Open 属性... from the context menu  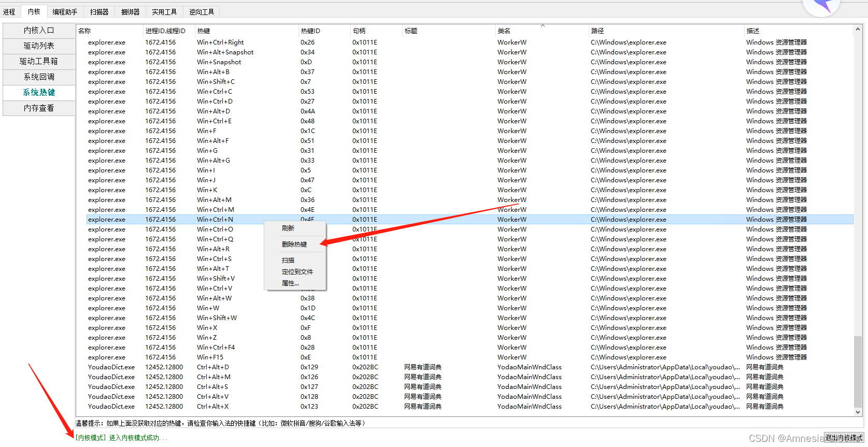pyautogui.click(x=295, y=283)
